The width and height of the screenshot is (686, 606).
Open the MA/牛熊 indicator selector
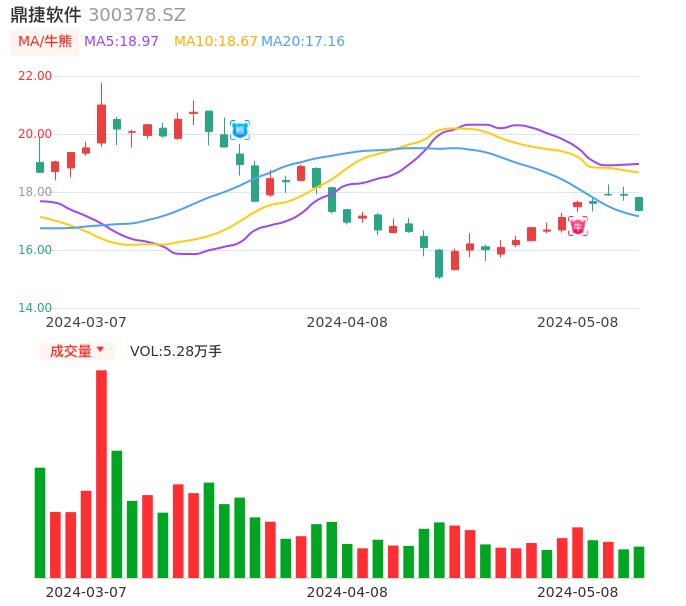click(x=44, y=42)
